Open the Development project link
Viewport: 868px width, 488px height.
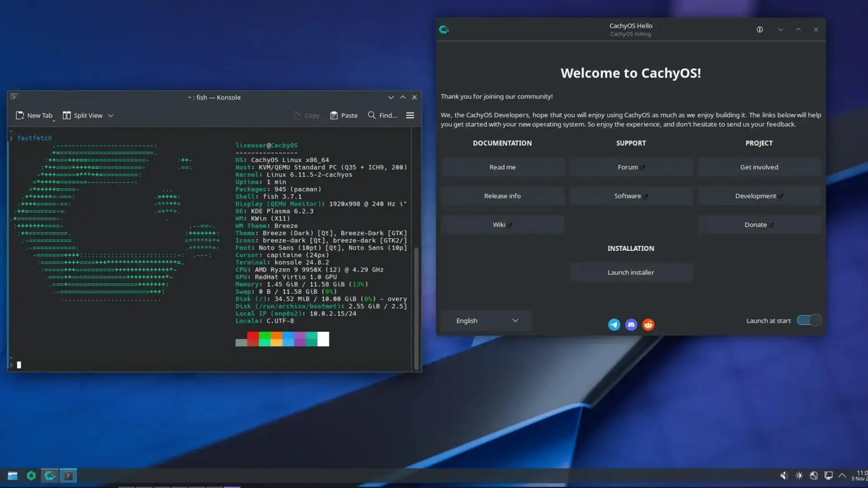coord(759,196)
